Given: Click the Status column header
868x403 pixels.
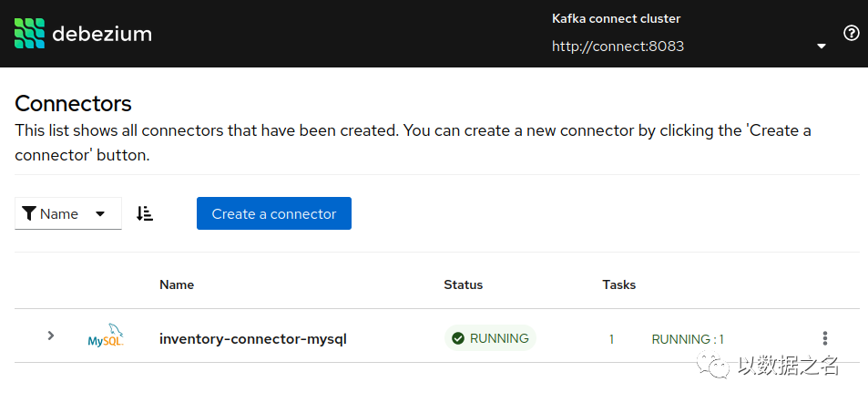Looking at the screenshot, I should pos(463,284).
